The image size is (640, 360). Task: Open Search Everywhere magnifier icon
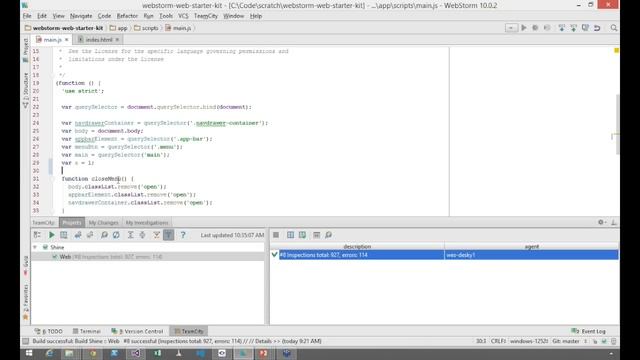point(613,28)
